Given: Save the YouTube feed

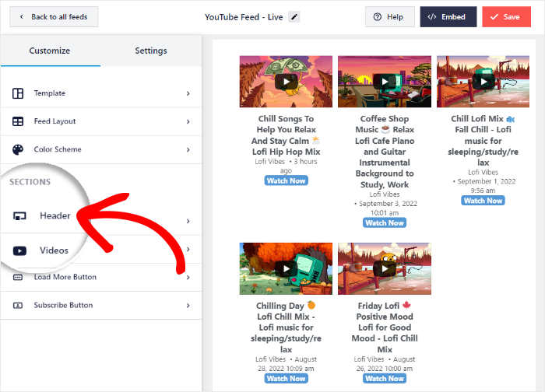Looking at the screenshot, I should click(506, 16).
